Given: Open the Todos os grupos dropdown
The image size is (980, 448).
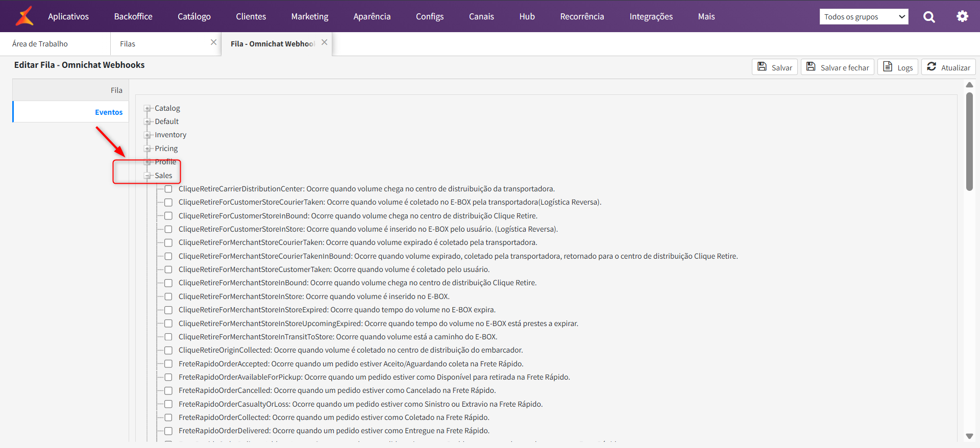Looking at the screenshot, I should pyautogui.click(x=864, y=17).
